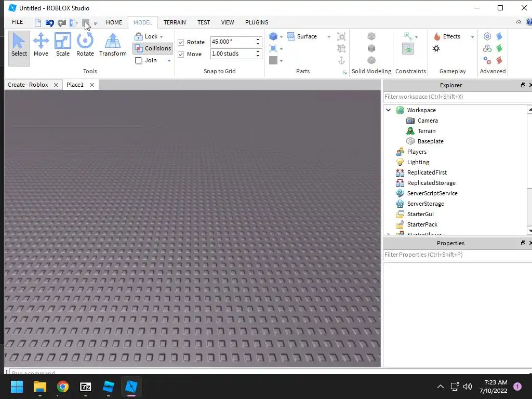This screenshot has width=532, height=399.
Task: Click the New file icon in quick access toolbar
Action: [37, 23]
